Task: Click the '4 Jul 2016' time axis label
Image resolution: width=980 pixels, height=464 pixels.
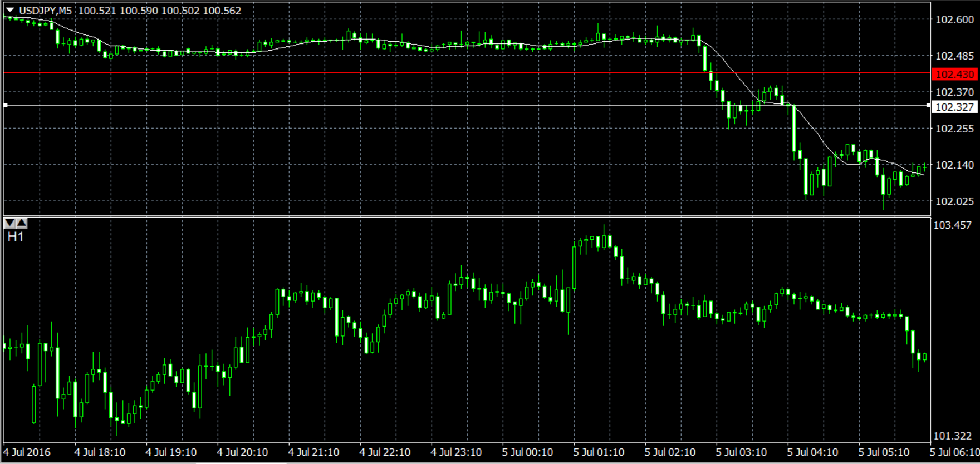Action: click(x=27, y=452)
